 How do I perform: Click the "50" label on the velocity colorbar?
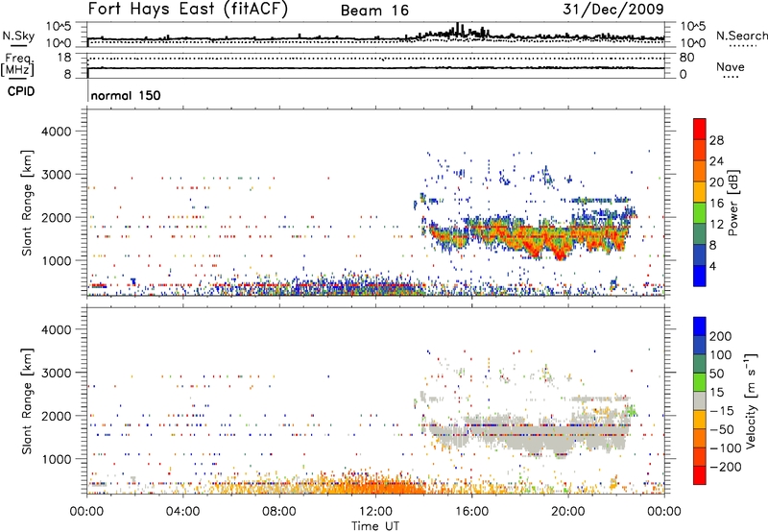[716, 374]
